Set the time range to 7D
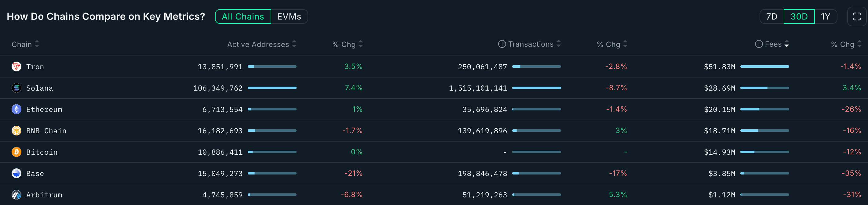The image size is (868, 205). coord(771,16)
